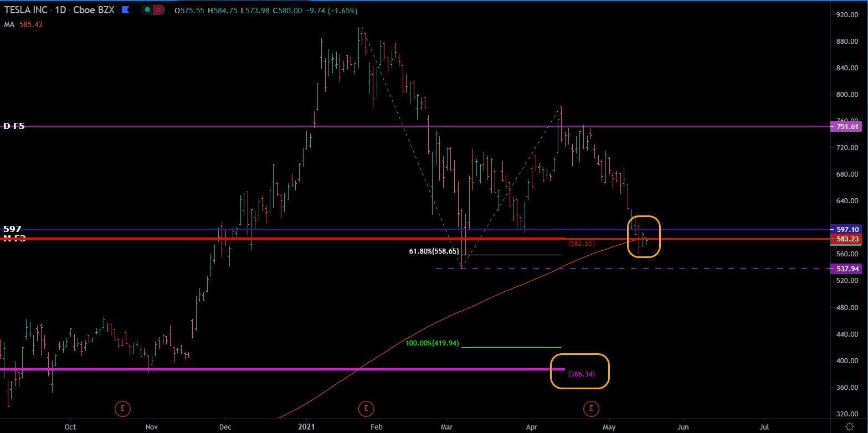868x433 pixels.
Task: Select the MA indicator legend label
Action: tap(9, 24)
